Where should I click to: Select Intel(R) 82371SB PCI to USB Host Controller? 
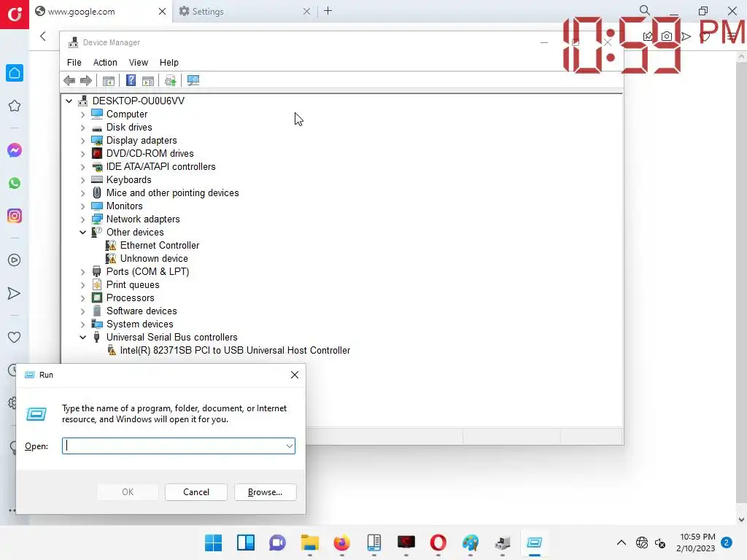tap(235, 351)
